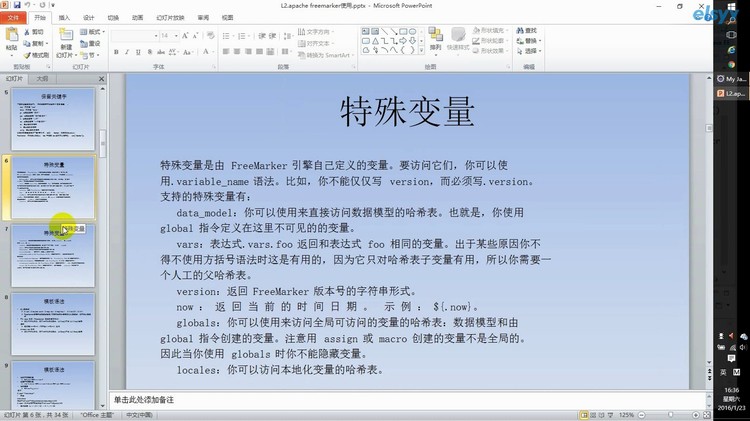Switch to Insert (插入) ribbon tab

[64, 18]
